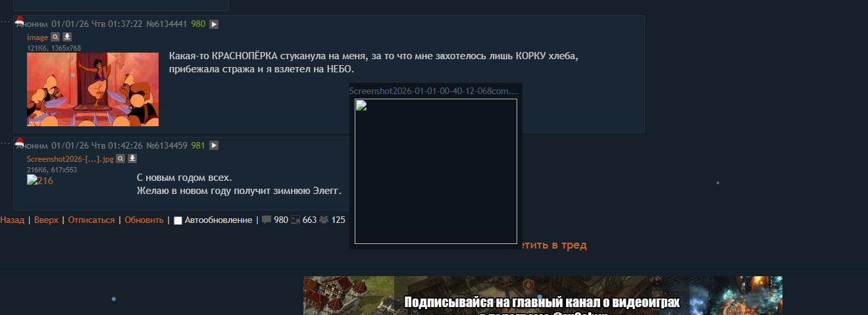This screenshot has height=315, width=868.
Task: Open options dots for post №6134459
Action: point(6,143)
